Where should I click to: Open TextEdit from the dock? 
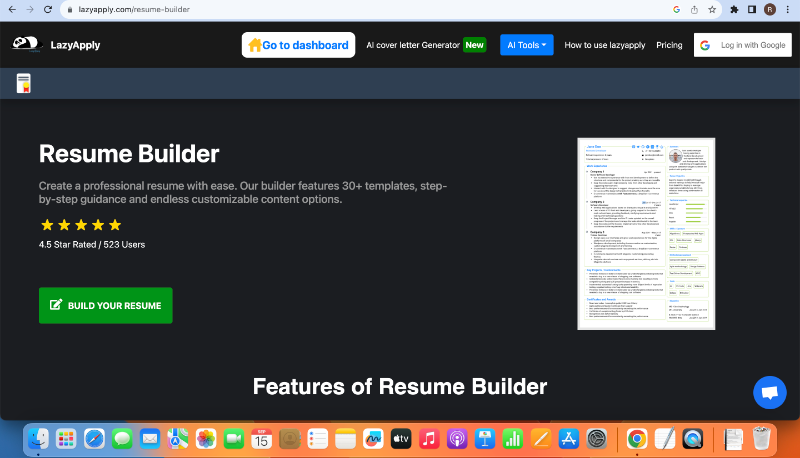click(x=665, y=439)
